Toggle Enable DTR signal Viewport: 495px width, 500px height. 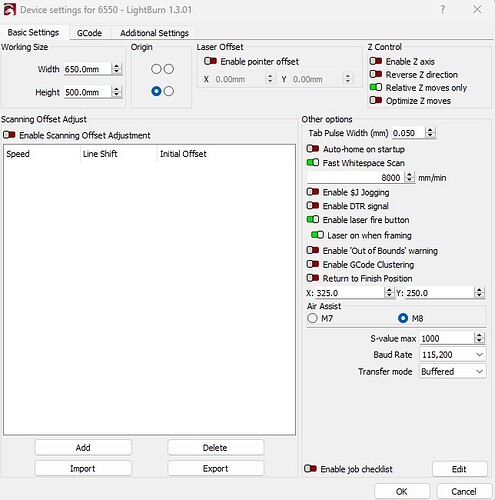313,206
